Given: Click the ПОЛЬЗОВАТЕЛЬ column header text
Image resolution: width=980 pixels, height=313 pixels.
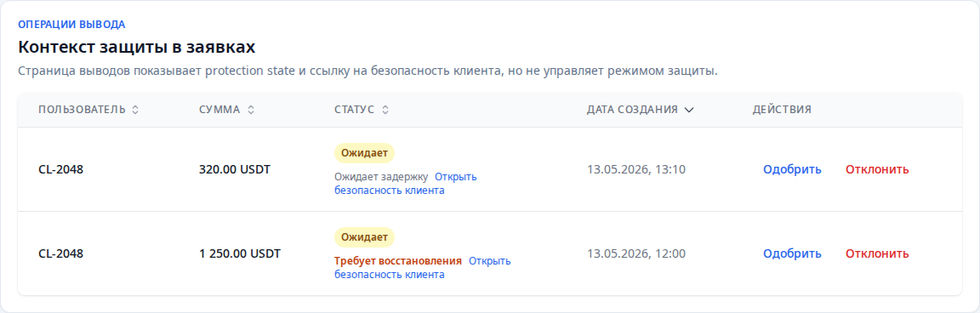Looking at the screenshot, I should click(x=82, y=110).
